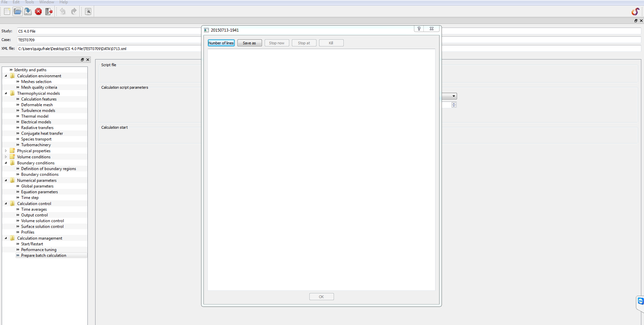Open a file using the folder icon
Viewport: 644px width, 325px height.
pyautogui.click(x=17, y=12)
